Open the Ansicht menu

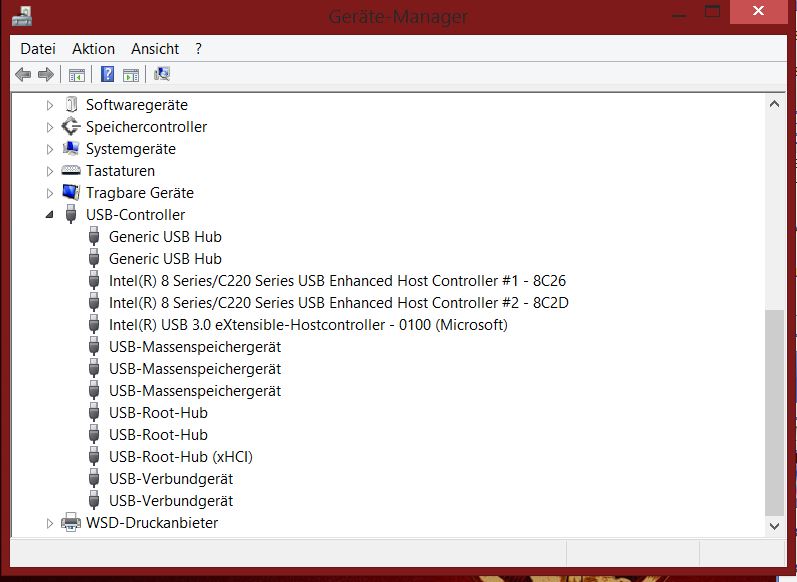tap(155, 49)
